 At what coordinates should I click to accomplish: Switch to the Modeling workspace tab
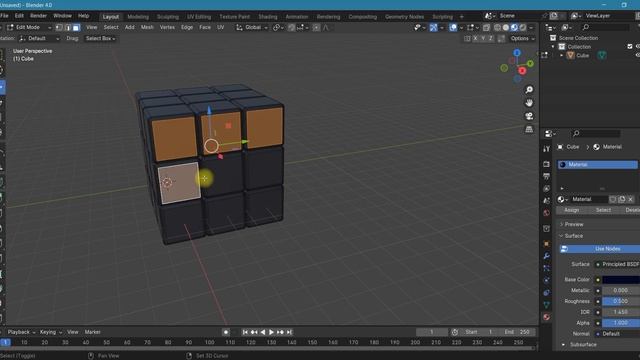point(138,17)
